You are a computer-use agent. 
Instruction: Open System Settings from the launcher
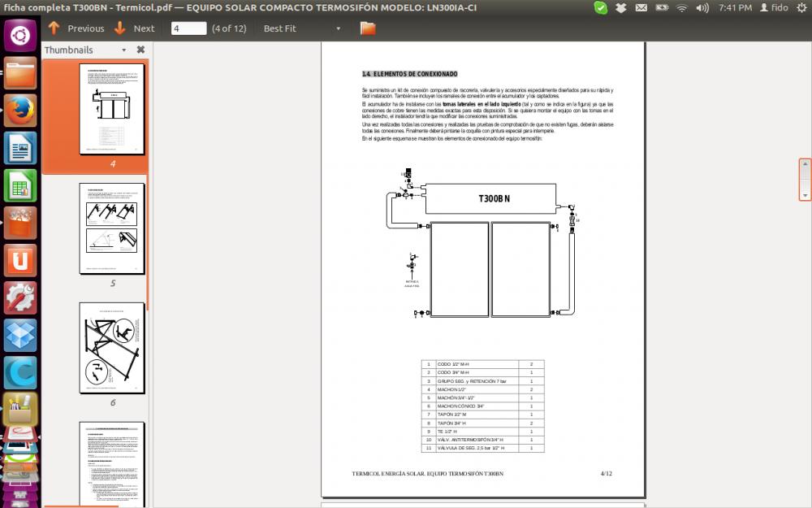pyautogui.click(x=20, y=297)
